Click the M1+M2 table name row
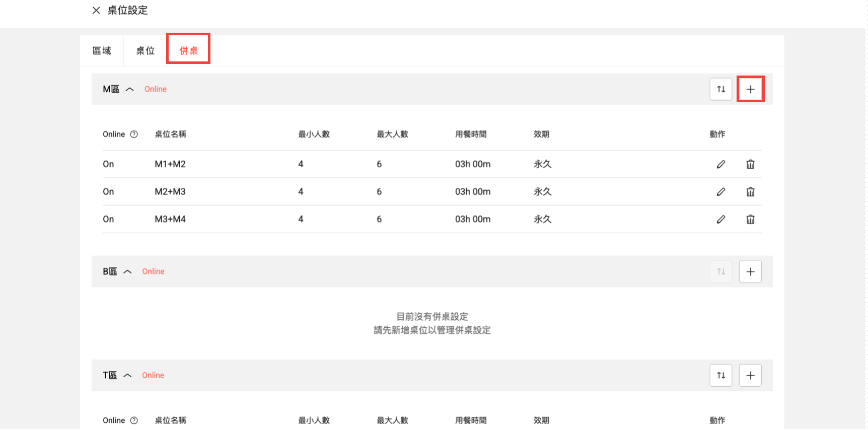Screen dimensions: 868x430 pyautogui.click(x=170, y=165)
